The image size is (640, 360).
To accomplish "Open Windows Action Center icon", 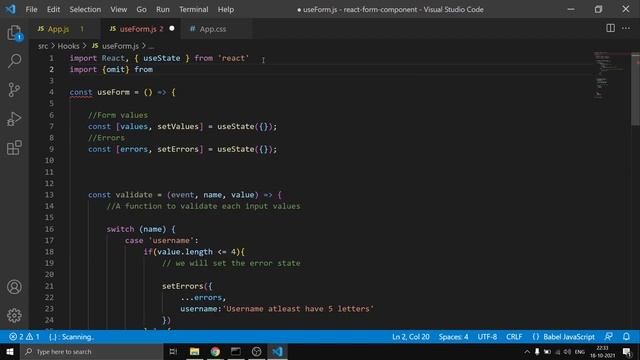I will pyautogui.click(x=627, y=351).
